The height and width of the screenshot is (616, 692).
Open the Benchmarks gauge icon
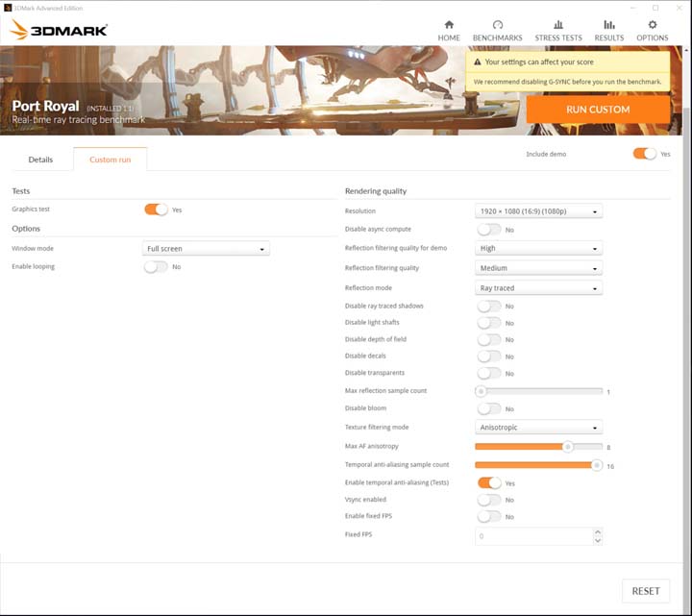click(498, 25)
